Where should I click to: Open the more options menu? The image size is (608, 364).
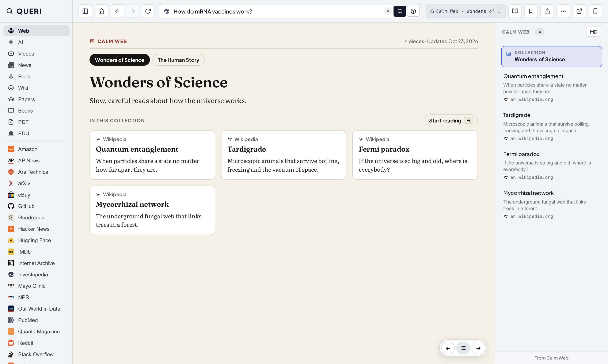pyautogui.click(x=563, y=11)
